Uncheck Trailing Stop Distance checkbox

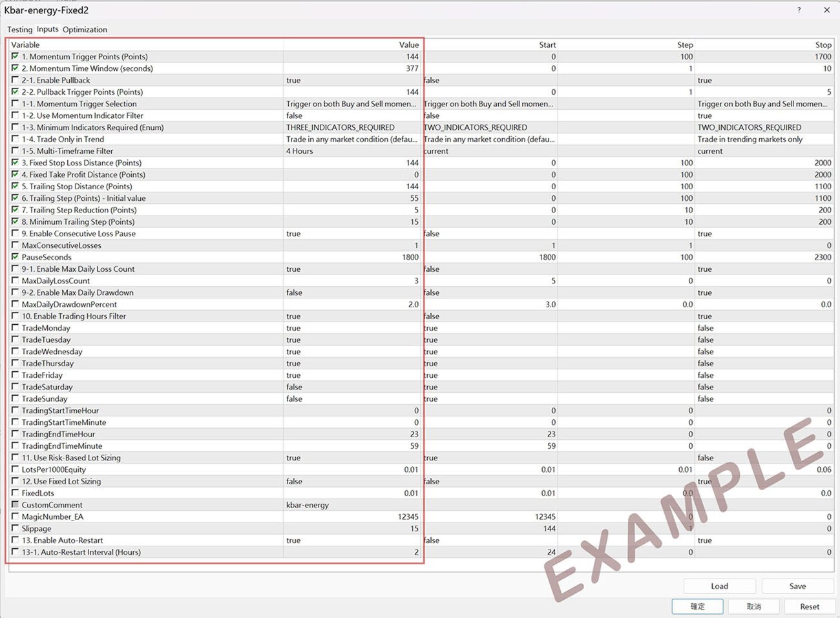[x=15, y=186]
